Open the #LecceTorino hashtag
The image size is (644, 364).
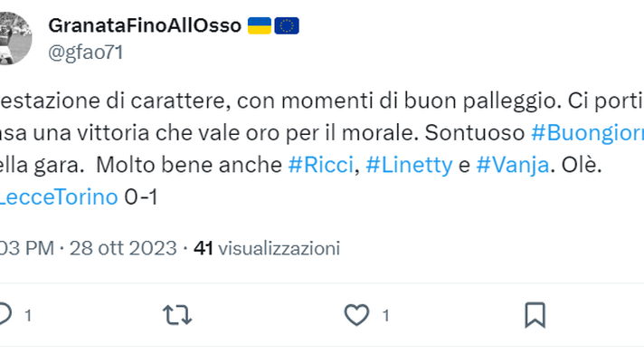pyautogui.click(x=60, y=196)
